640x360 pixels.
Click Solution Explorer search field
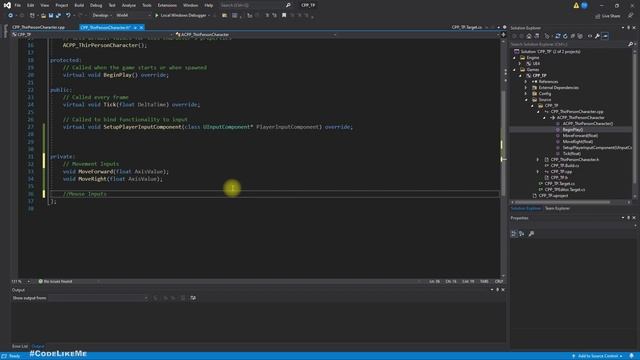click(569, 44)
